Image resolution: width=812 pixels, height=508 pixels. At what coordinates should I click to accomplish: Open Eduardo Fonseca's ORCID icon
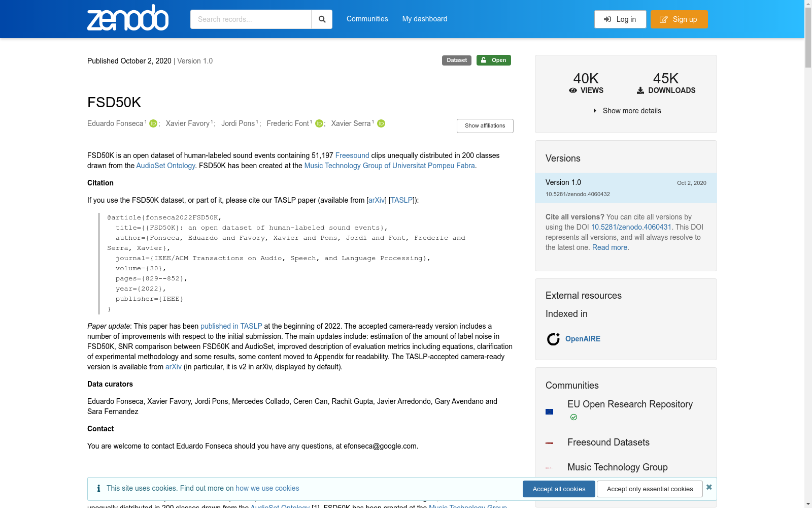point(153,123)
